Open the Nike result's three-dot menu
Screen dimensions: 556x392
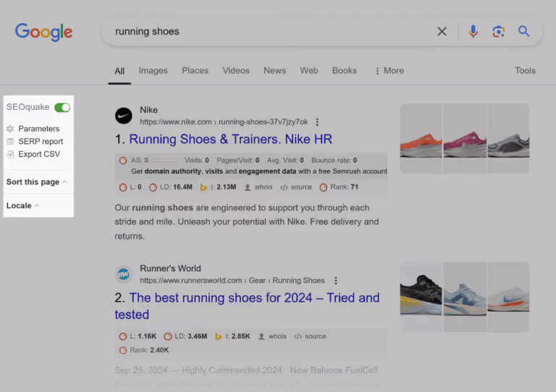317,122
